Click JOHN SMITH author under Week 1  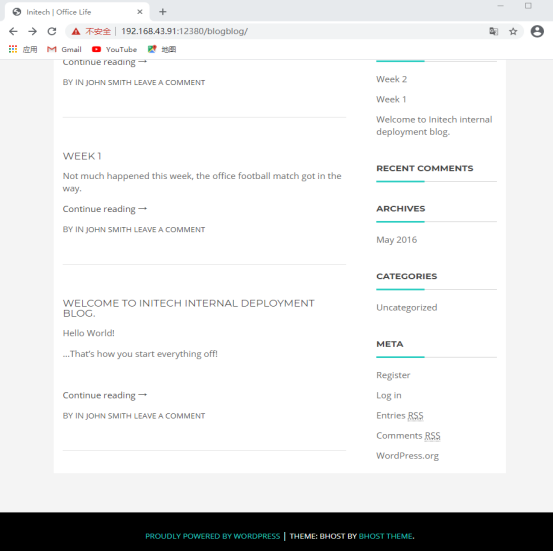click(x=109, y=230)
